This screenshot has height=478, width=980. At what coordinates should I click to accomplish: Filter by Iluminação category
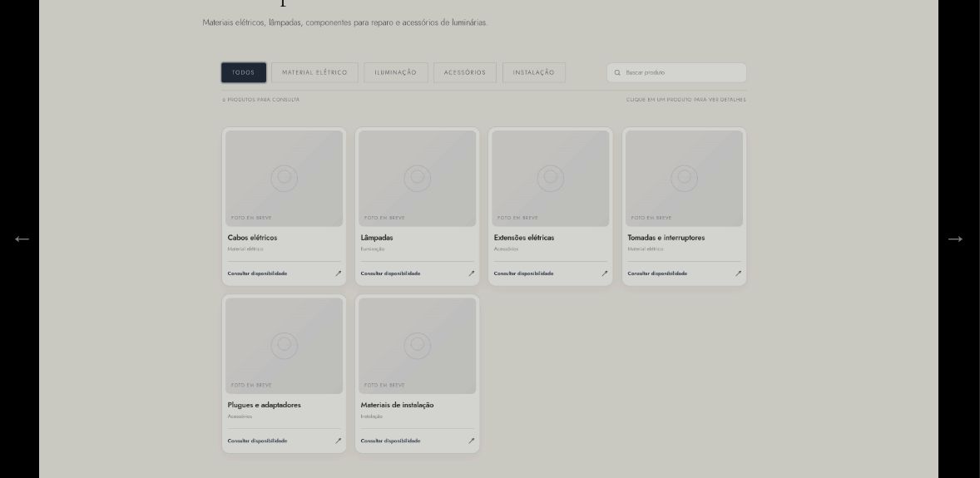point(396,72)
